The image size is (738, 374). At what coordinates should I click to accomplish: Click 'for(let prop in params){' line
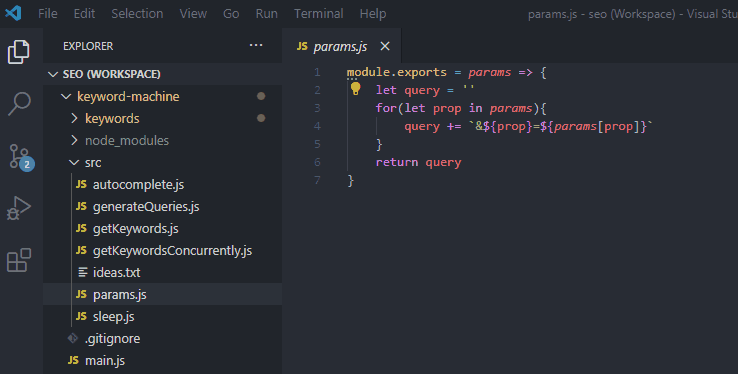461,108
